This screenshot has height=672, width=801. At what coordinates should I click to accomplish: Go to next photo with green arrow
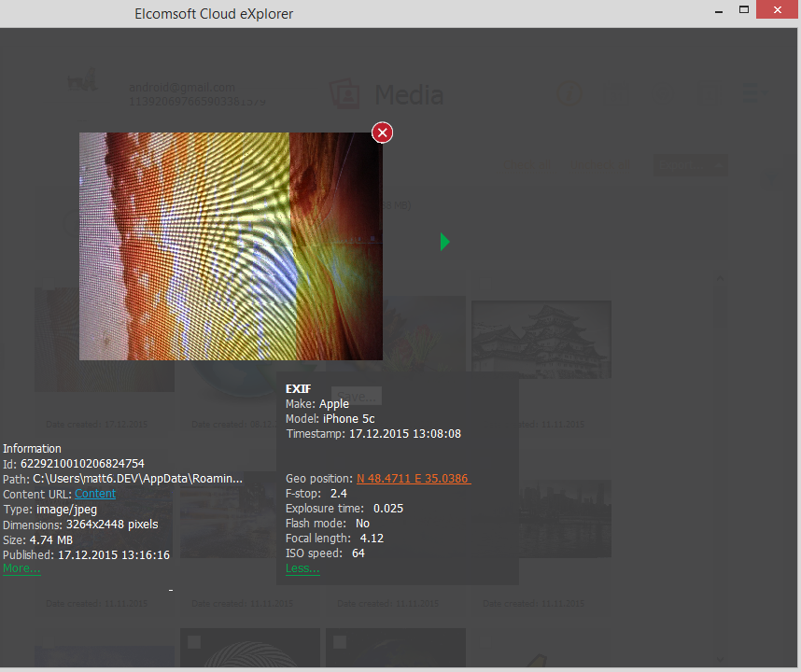[x=445, y=243]
